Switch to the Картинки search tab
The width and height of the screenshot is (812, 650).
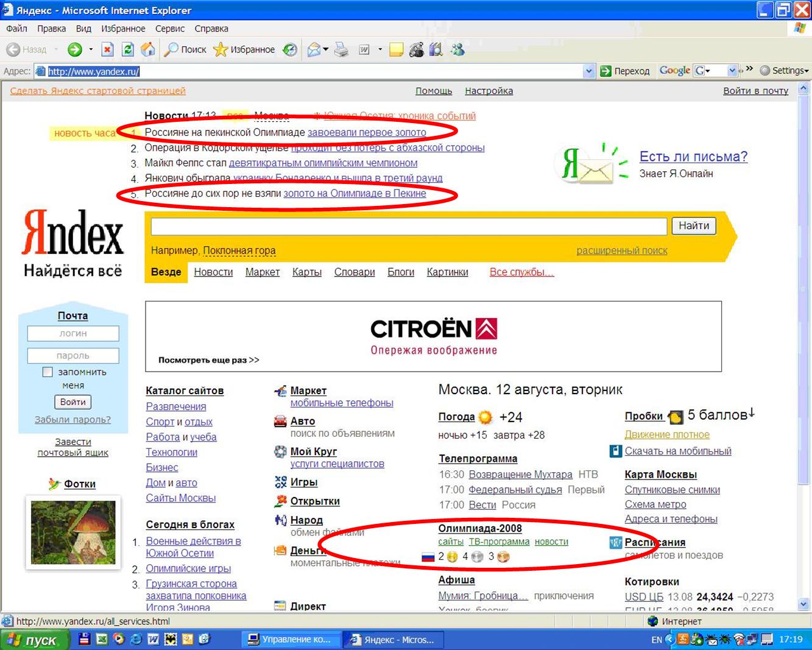coord(448,272)
